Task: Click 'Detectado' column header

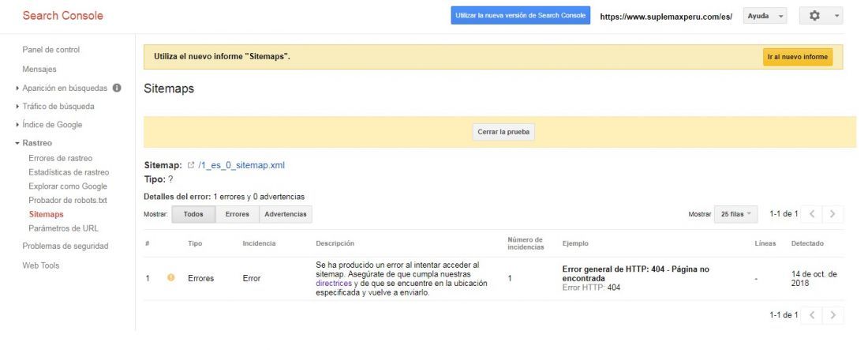Action: click(807, 243)
